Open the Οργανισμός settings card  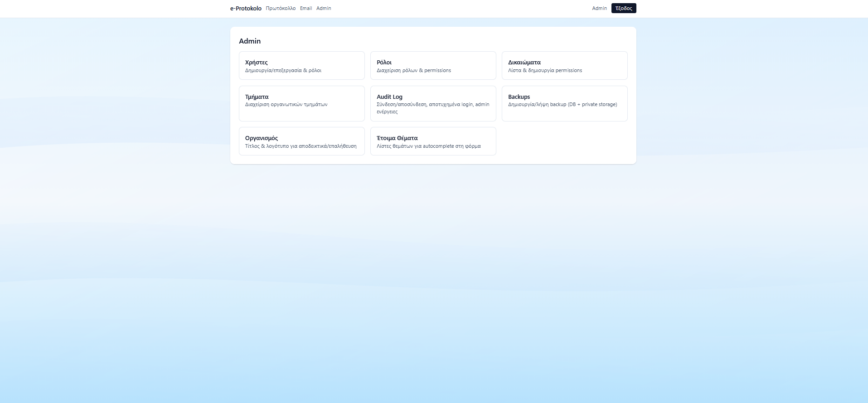coord(302,141)
